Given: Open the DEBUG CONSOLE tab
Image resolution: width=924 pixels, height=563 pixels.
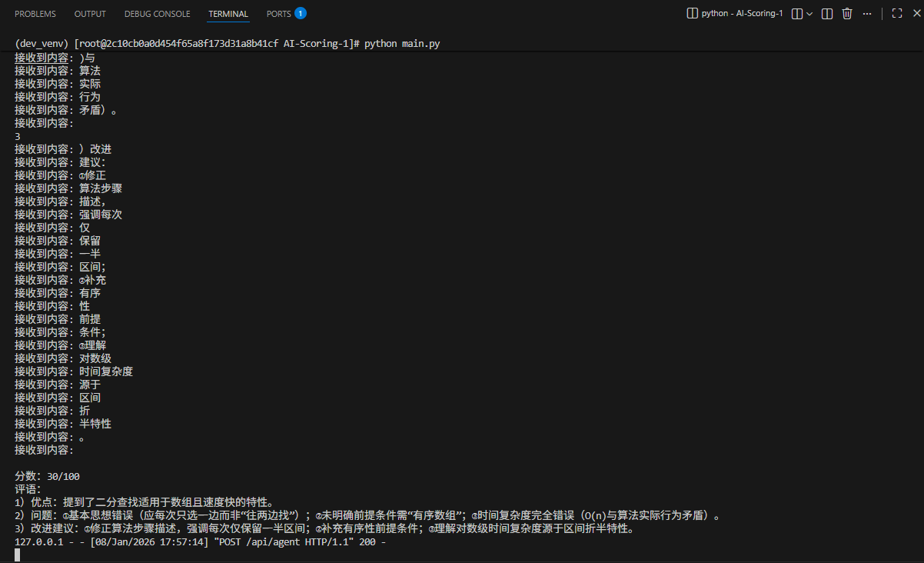Looking at the screenshot, I should pyautogui.click(x=157, y=14).
